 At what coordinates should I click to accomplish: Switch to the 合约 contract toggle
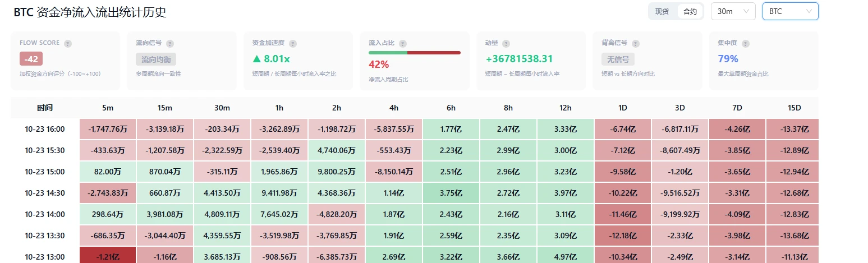tap(690, 11)
